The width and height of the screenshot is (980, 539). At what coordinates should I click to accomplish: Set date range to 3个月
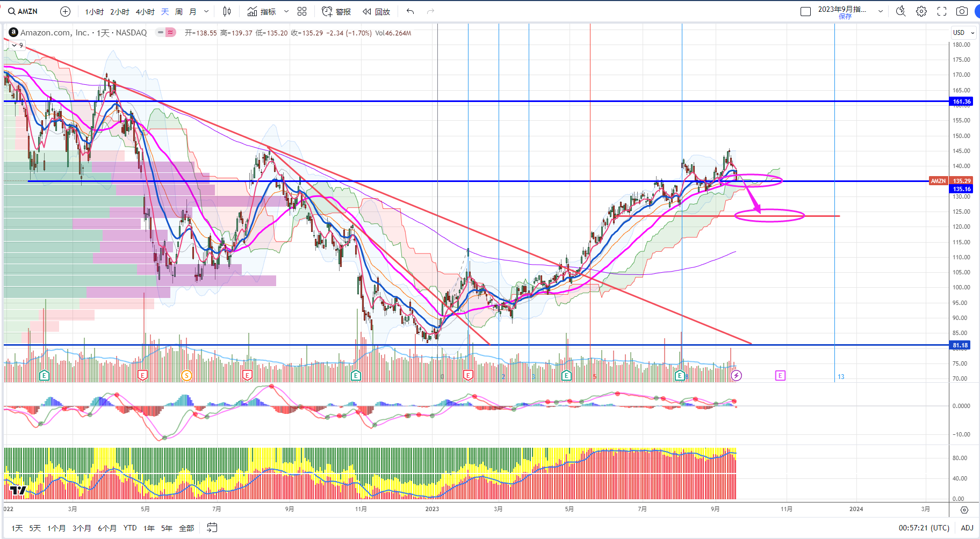[82, 528]
